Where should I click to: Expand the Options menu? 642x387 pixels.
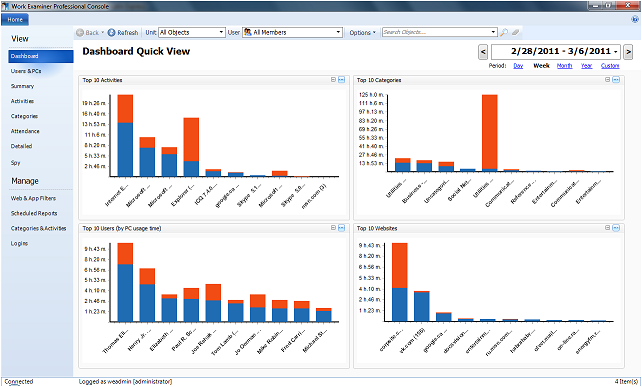click(x=362, y=32)
